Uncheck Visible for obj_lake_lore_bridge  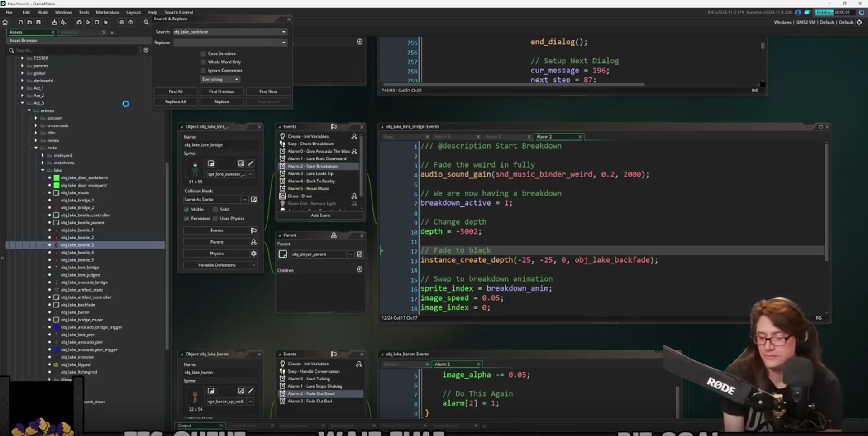[x=186, y=210]
